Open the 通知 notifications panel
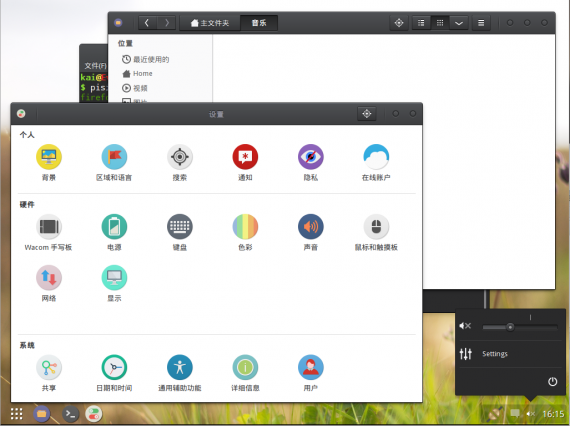 [x=245, y=162]
